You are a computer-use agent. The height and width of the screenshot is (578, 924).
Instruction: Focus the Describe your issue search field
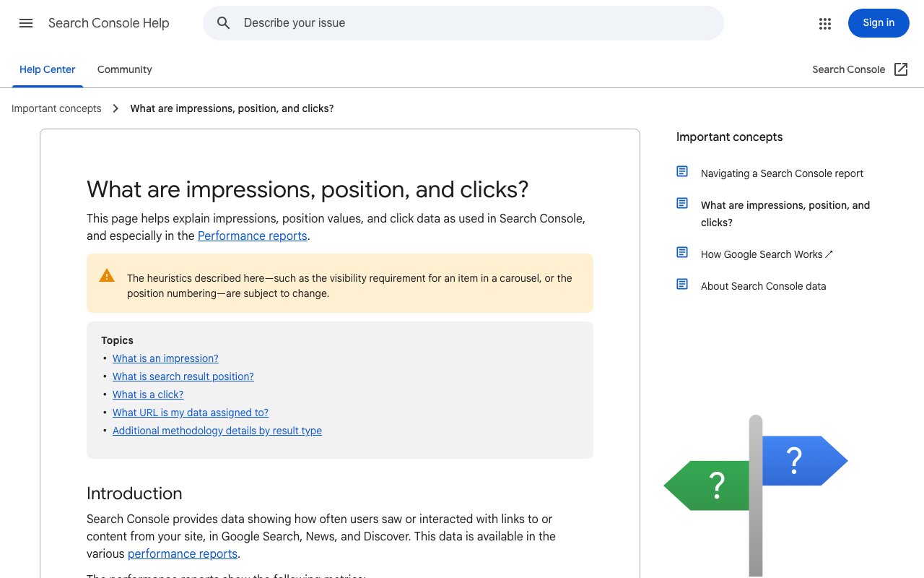point(463,23)
